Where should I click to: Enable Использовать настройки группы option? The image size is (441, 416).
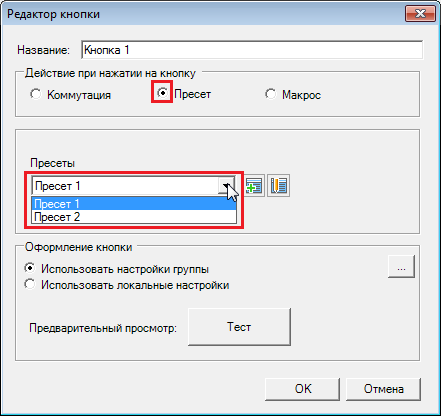tap(30, 268)
